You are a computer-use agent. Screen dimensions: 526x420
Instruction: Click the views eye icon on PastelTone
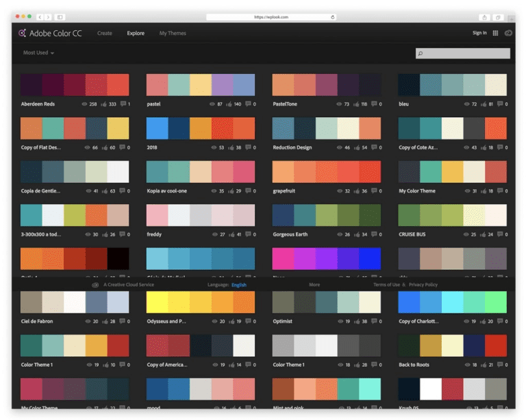pos(339,104)
